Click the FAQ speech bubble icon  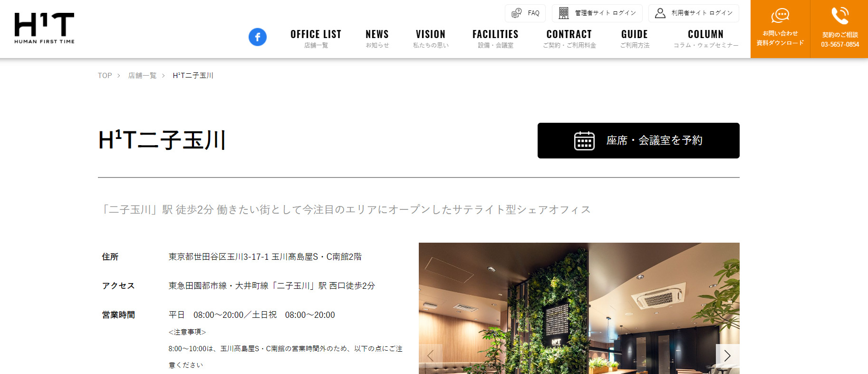516,13
